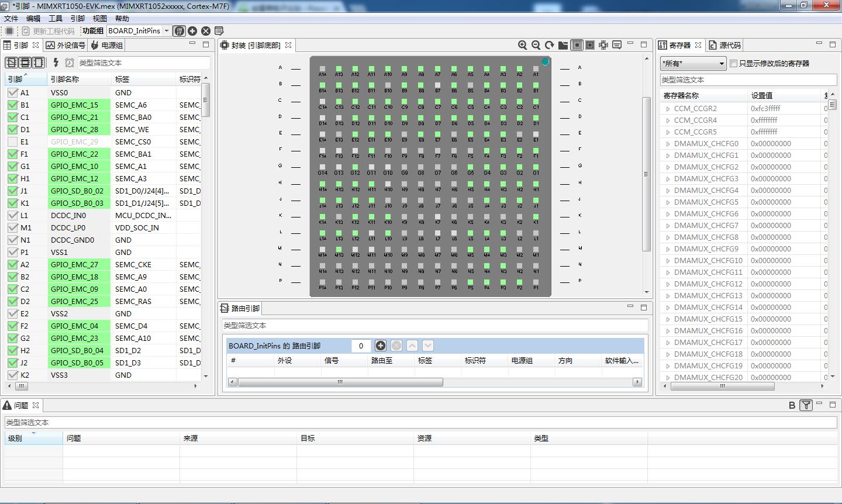Expand the DMAMUX_CHCFG10 register row
This screenshot has width=842, height=504.
tap(668, 260)
